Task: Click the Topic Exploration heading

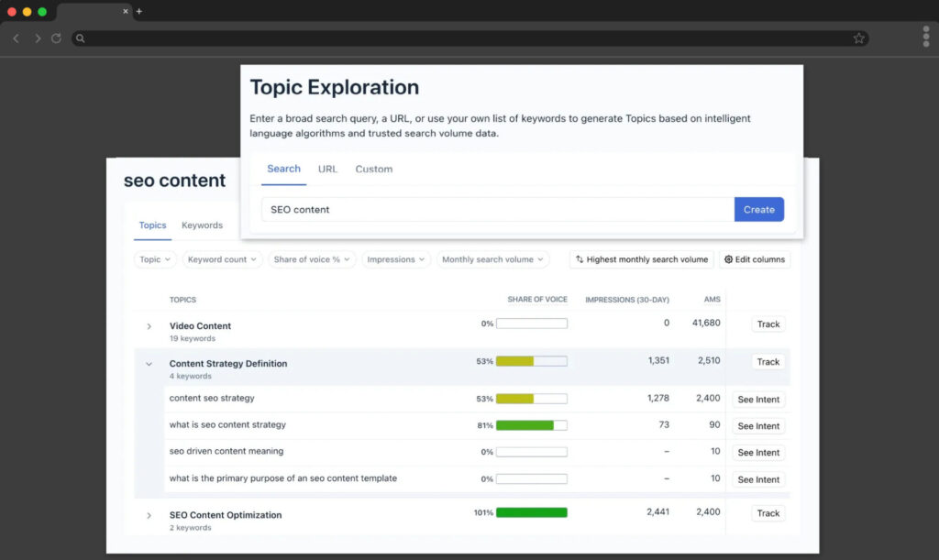Action: 334,87
